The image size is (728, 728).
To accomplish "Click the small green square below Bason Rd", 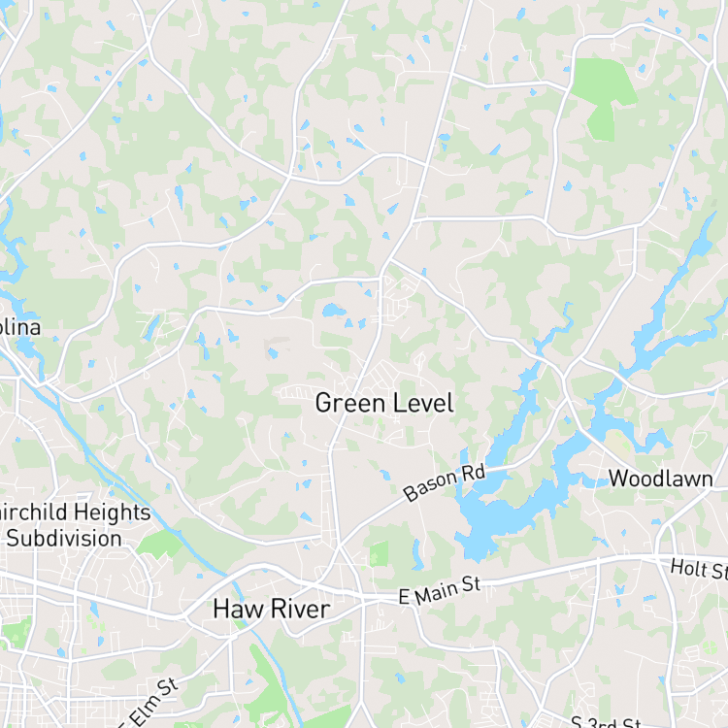I will 379,554.
